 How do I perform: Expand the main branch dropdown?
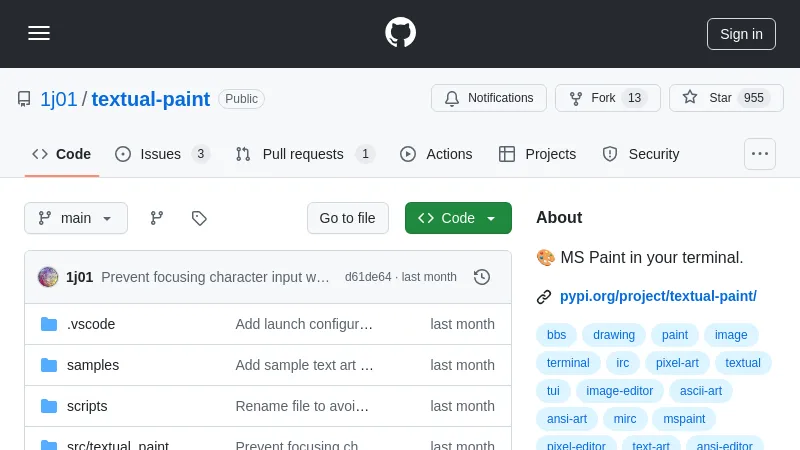pyautogui.click(x=76, y=218)
